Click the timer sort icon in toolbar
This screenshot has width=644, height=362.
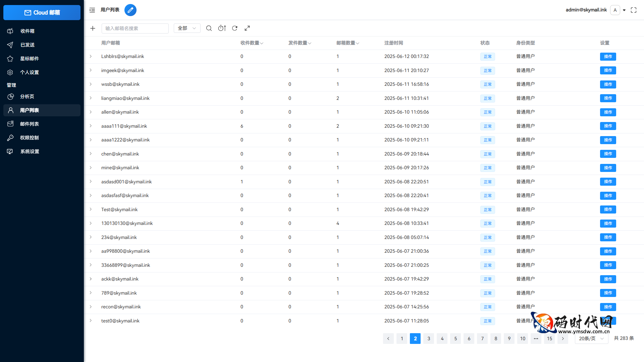coord(222,28)
